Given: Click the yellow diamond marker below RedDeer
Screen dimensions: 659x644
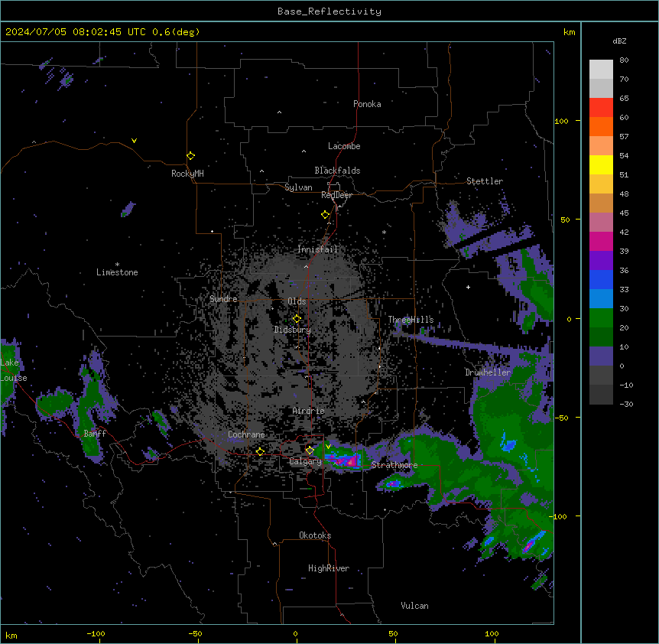Looking at the screenshot, I should coord(326,215).
